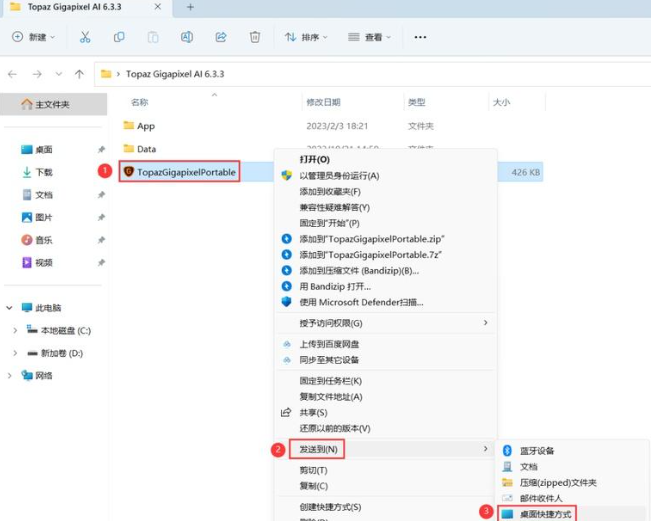The image size is (656, 521).
Task: Sort by 名称 (Name) column header
Action: coord(140,102)
